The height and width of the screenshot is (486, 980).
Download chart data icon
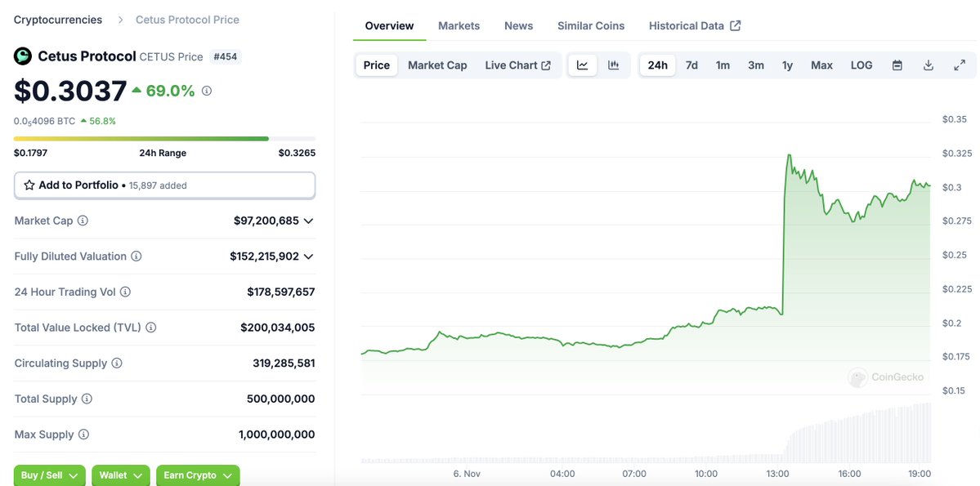929,65
